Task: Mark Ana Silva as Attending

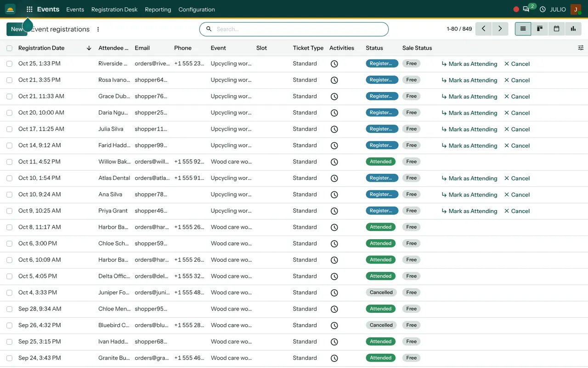Action: pyautogui.click(x=469, y=195)
